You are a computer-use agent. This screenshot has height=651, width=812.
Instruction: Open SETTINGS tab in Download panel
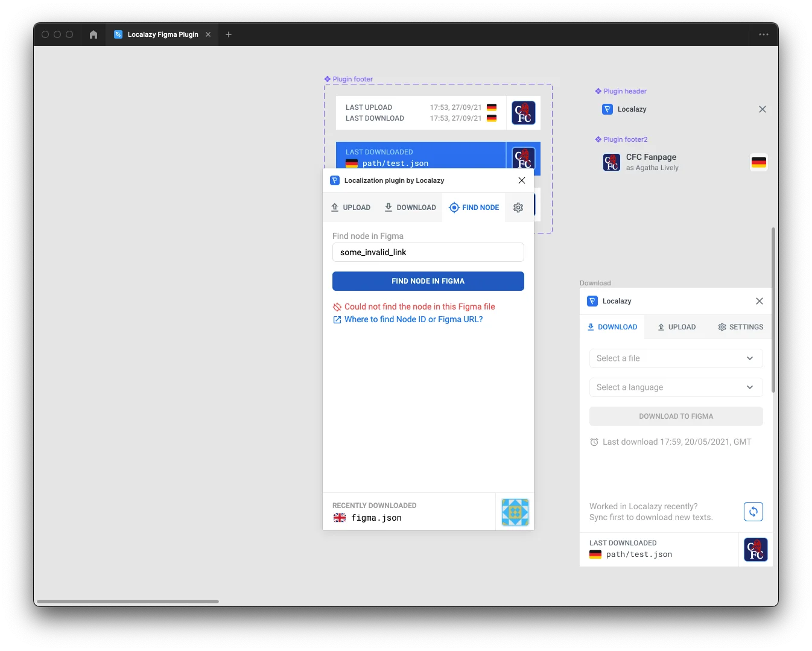(740, 327)
